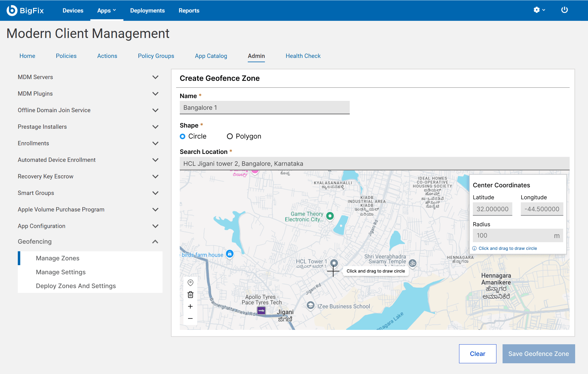Click the zone Name input field

(x=265, y=108)
